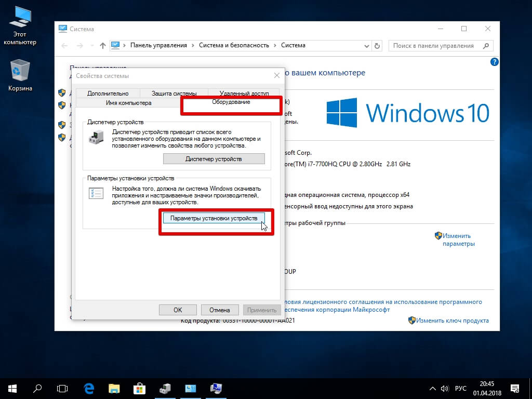Launch Microsoft Edge from taskbar
The height and width of the screenshot is (399, 532).
pyautogui.click(x=88, y=389)
